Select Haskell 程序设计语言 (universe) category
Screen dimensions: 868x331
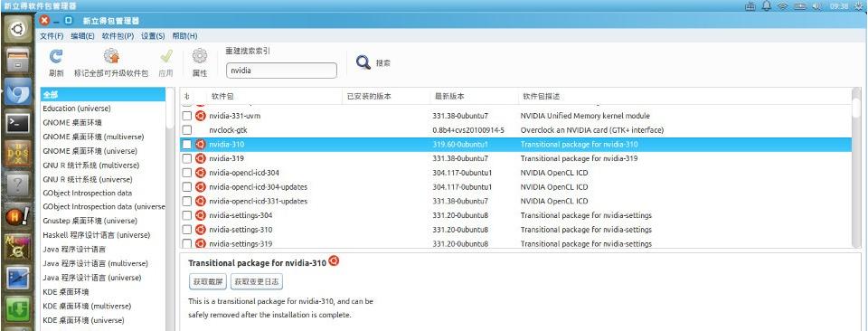103,235
